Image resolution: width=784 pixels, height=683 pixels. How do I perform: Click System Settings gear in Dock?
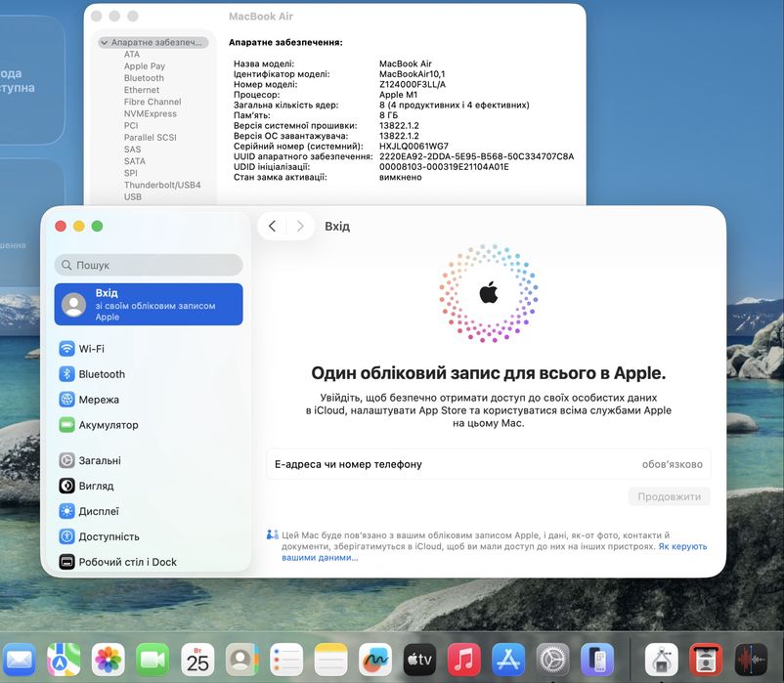point(552,660)
